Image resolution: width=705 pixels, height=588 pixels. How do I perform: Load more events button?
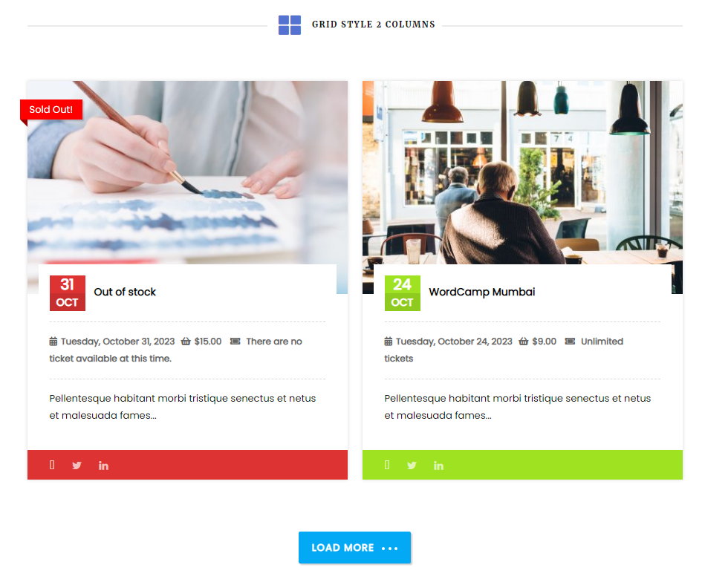355,548
